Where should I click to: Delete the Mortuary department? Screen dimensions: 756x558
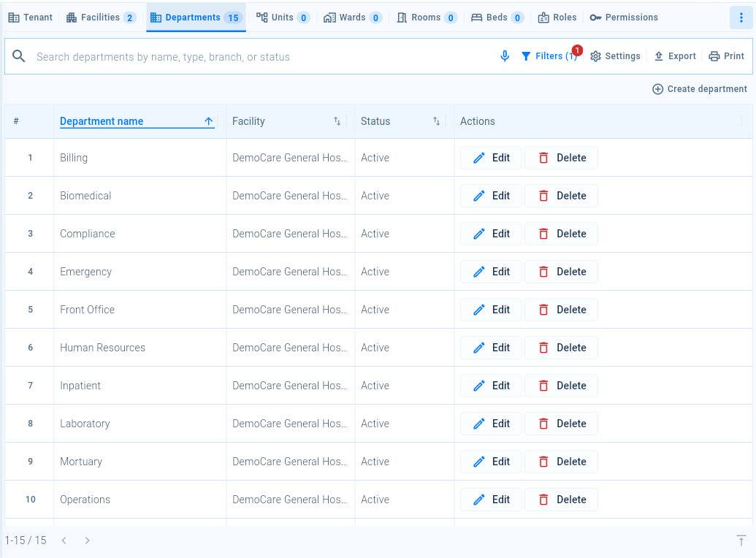[561, 462]
